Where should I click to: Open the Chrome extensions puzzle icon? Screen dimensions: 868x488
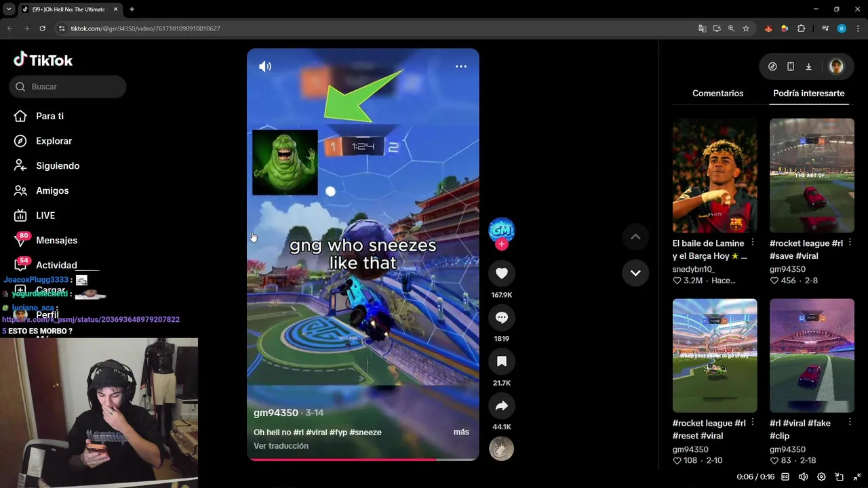[x=802, y=28]
